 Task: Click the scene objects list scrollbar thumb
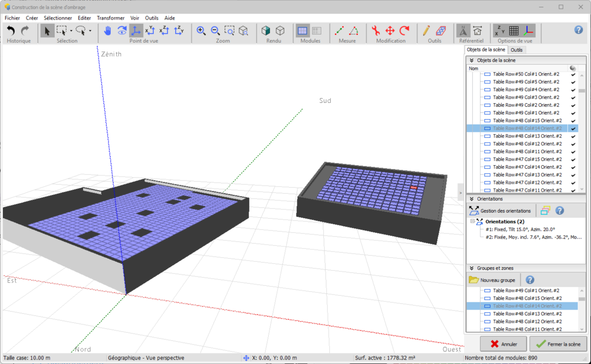tap(582, 90)
